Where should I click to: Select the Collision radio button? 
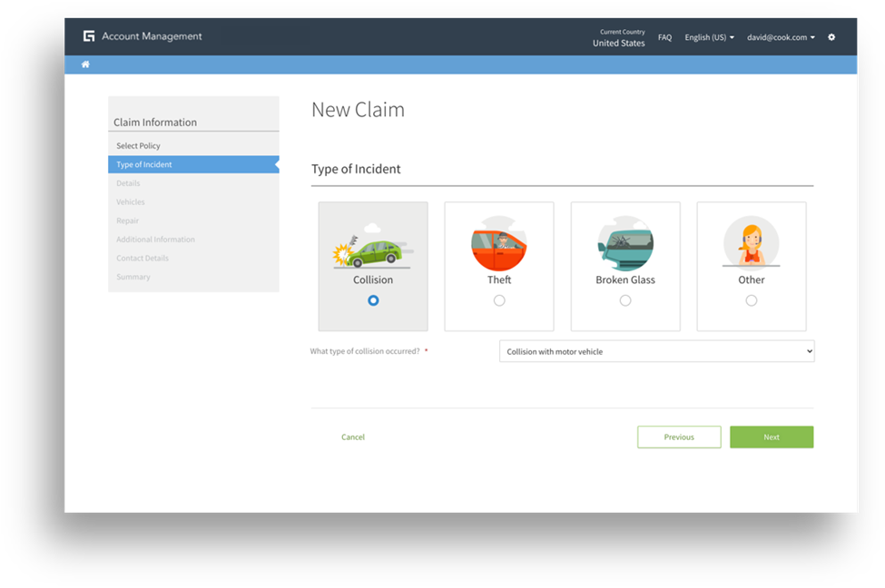tap(373, 300)
